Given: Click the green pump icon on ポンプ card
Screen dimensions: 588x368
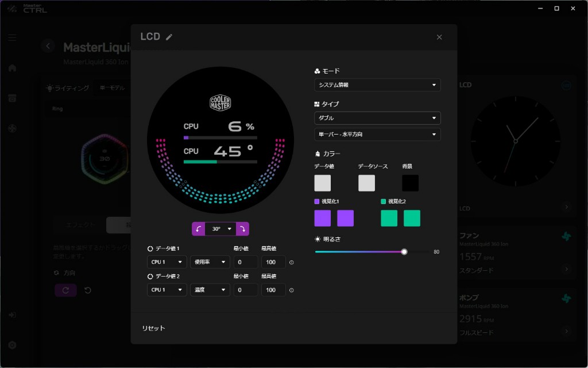Looking at the screenshot, I should 566,298.
